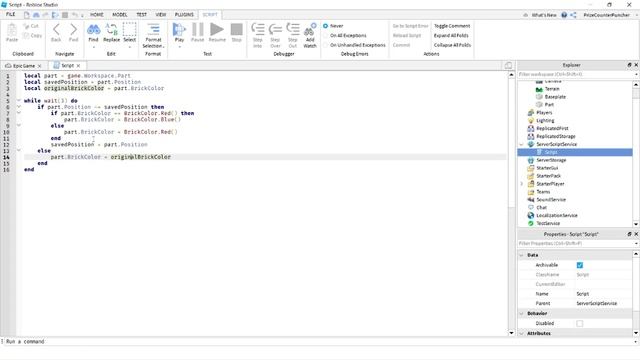Viewport: 640px width, 360px height.
Task: Select Baseplate in the Explorer tree
Action: point(555,97)
